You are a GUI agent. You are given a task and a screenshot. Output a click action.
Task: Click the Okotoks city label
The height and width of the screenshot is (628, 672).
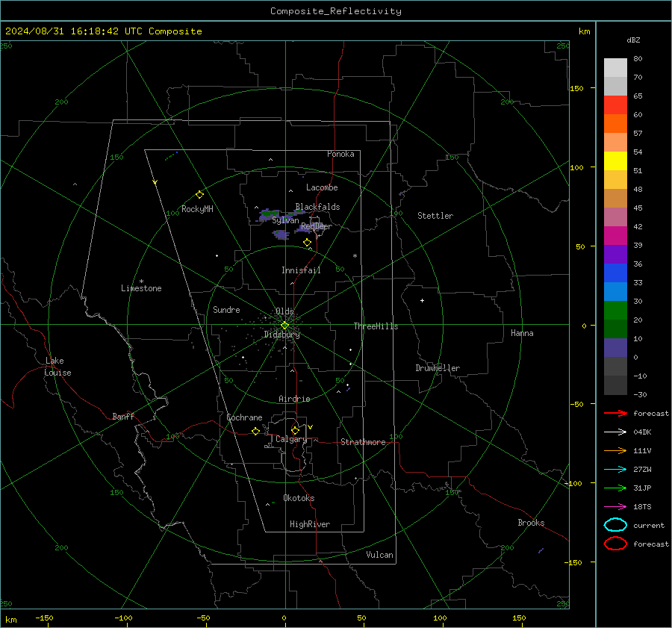(x=299, y=498)
